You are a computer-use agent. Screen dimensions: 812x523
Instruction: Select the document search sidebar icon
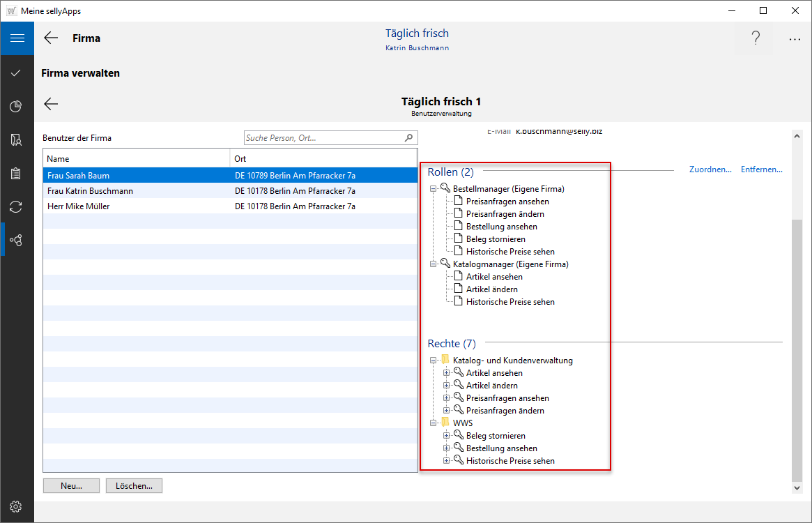(17, 140)
